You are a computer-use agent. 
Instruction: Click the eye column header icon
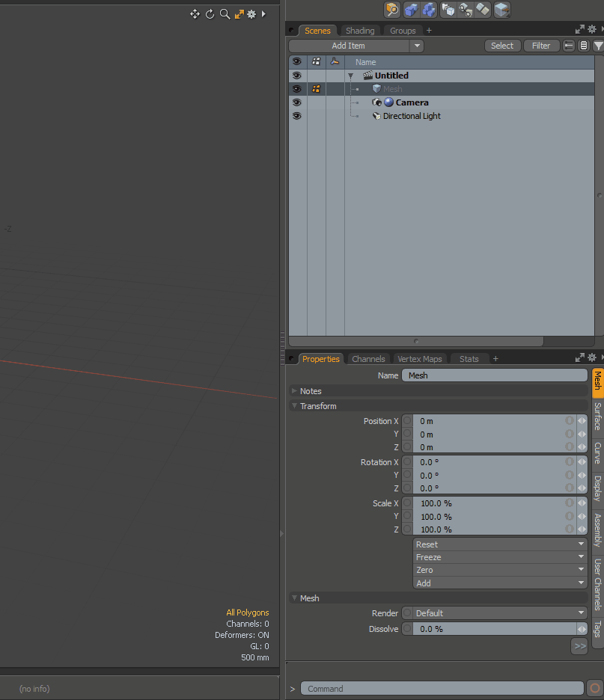[296, 61]
